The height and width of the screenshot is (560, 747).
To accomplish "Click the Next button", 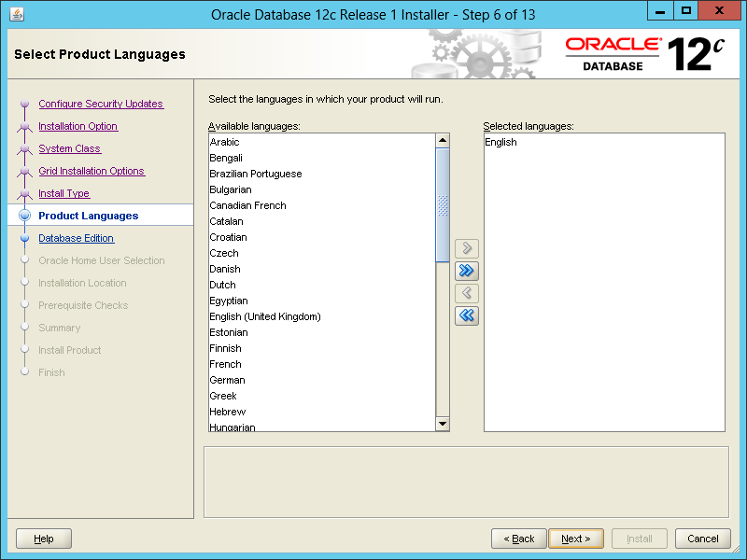I will pyautogui.click(x=576, y=539).
